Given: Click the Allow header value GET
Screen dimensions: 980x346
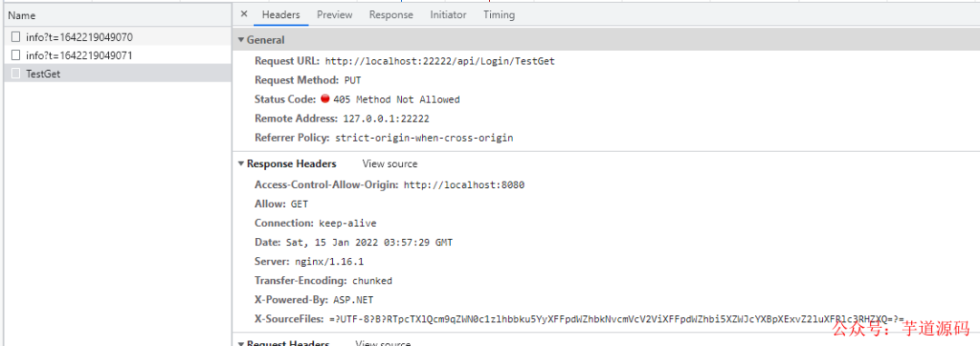Looking at the screenshot, I should [x=299, y=204].
